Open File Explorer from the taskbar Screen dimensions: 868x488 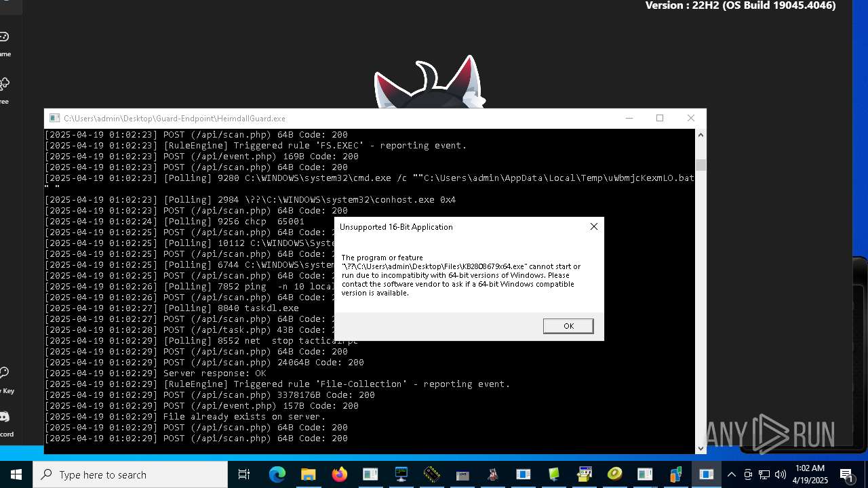[x=309, y=474]
